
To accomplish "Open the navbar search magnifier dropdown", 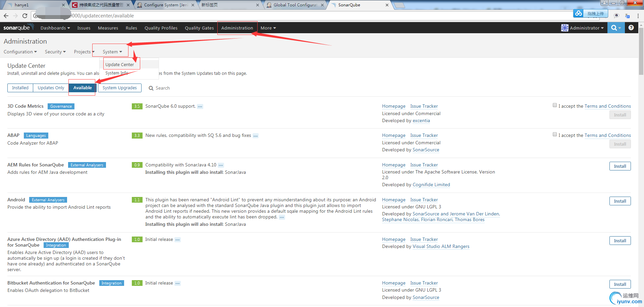I will [616, 28].
